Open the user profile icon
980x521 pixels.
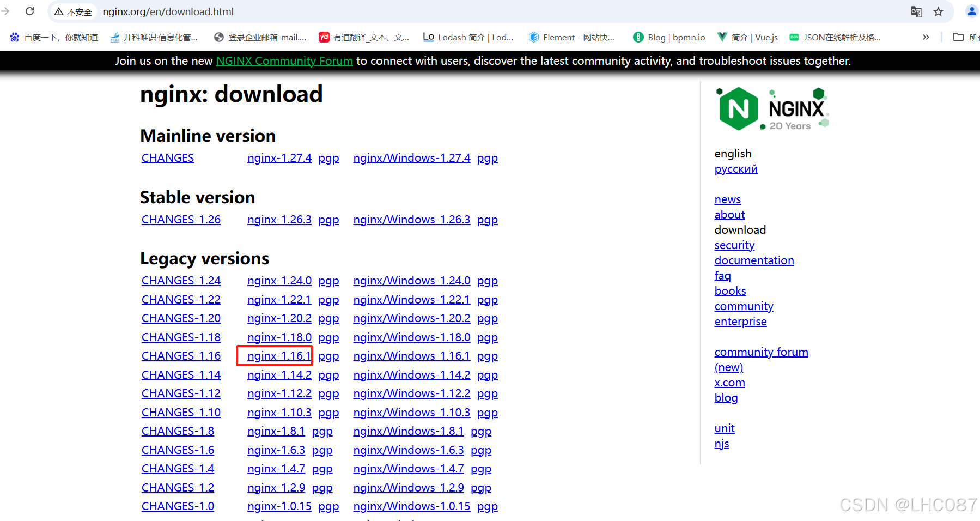click(972, 11)
